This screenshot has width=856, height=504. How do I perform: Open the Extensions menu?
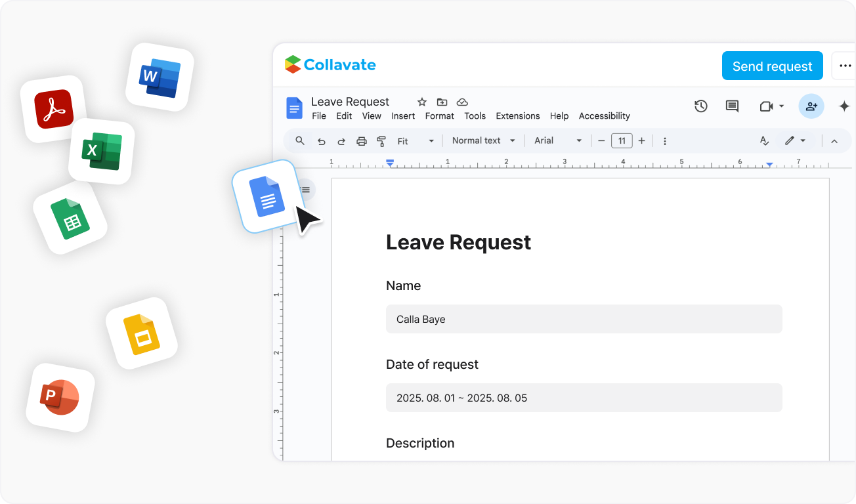(518, 116)
